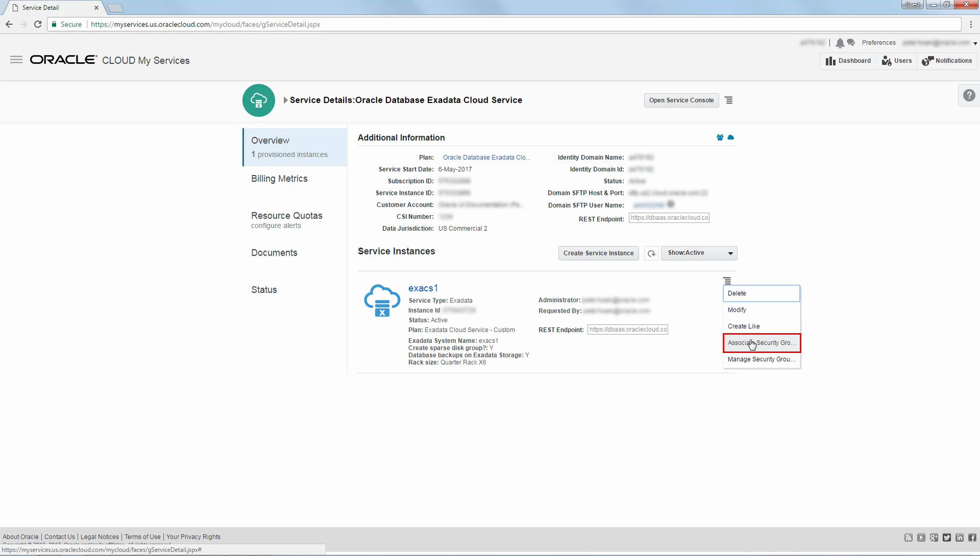Click the Twitter icon in footer
This screenshot has width=980, height=556.
(947, 538)
